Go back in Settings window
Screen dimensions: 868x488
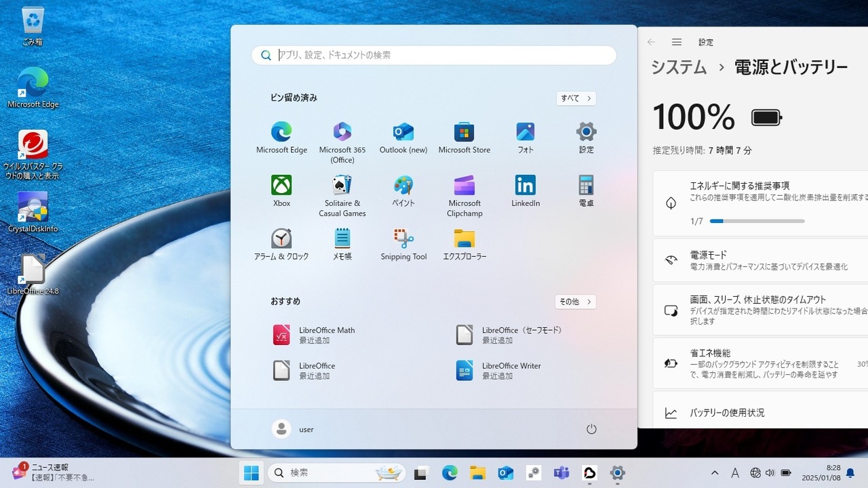[x=651, y=42]
